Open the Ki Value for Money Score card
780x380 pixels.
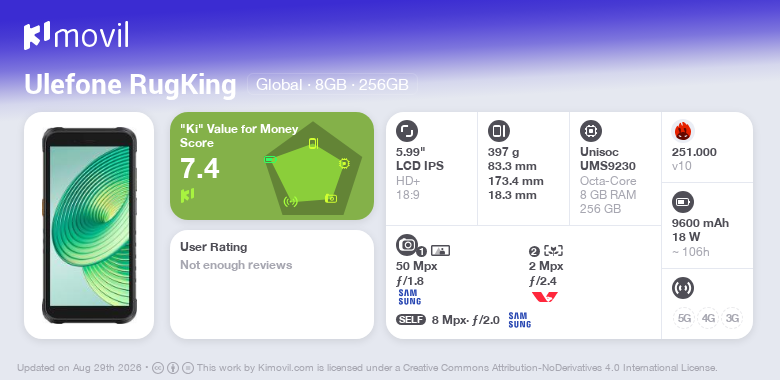(x=272, y=166)
